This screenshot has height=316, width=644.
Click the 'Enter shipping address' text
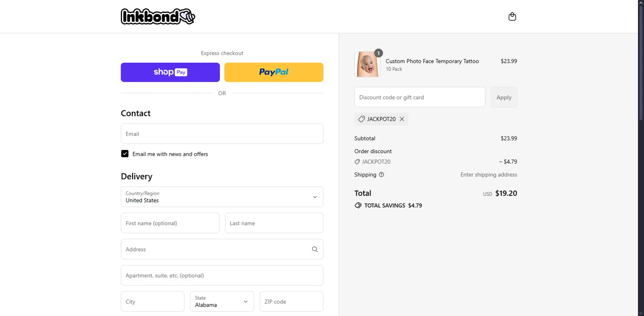click(489, 175)
